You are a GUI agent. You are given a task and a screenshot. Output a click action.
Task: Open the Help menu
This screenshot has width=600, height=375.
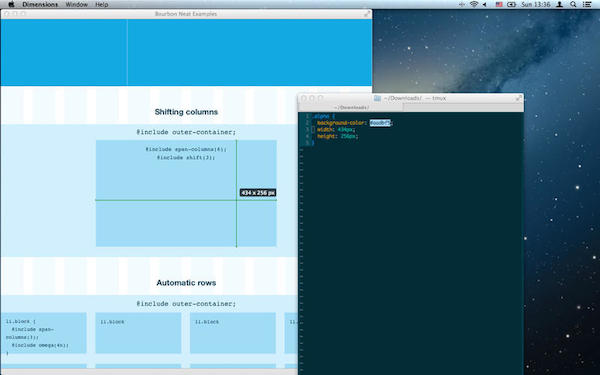[x=101, y=5]
